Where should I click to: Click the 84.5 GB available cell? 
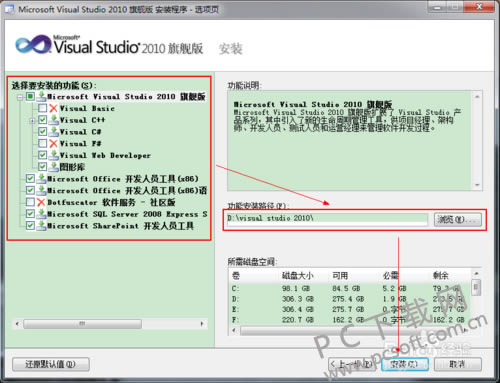346,288
